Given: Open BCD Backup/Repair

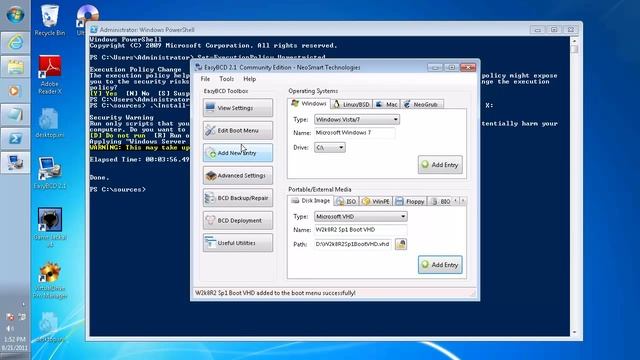Looking at the screenshot, I should [238, 198].
